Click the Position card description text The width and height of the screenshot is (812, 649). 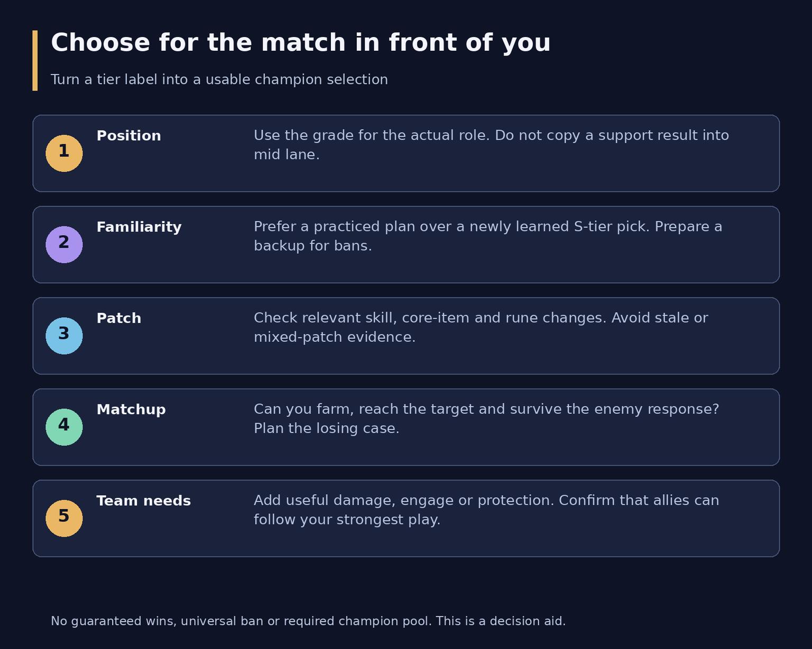(x=491, y=145)
